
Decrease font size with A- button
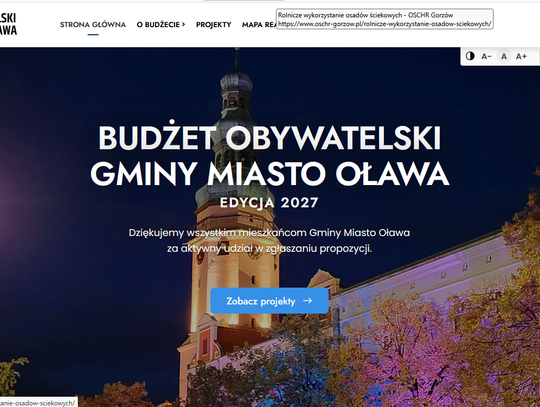(x=486, y=56)
